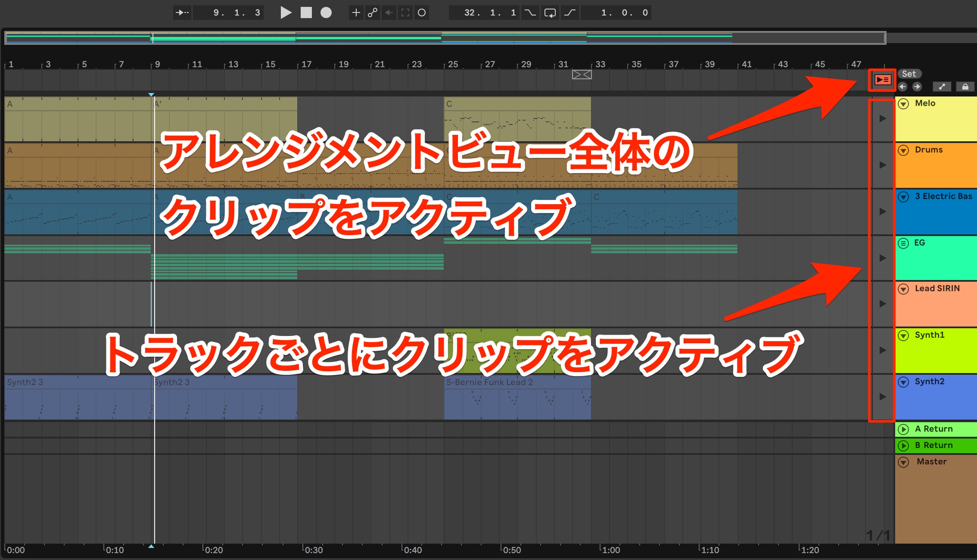Screen dimensions: 977x560
Task: Toggle the Automation Mode button
Action: pyautogui.click(x=942, y=87)
